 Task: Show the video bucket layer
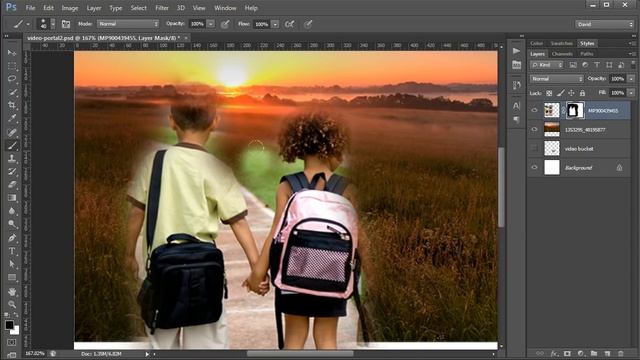pos(534,148)
